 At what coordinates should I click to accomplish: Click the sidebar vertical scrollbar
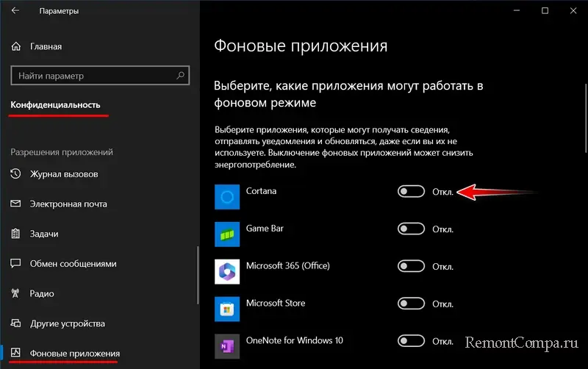click(198, 275)
